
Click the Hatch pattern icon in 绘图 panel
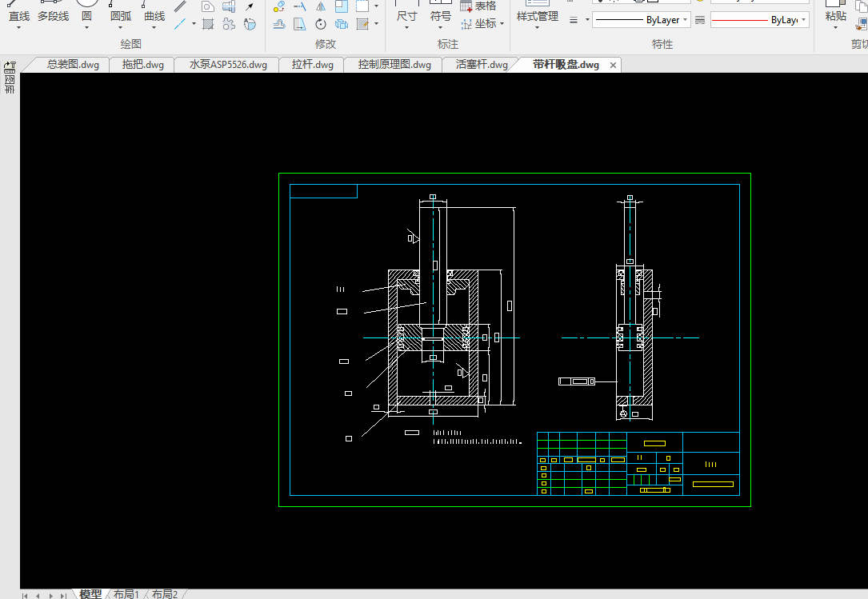coord(208,24)
